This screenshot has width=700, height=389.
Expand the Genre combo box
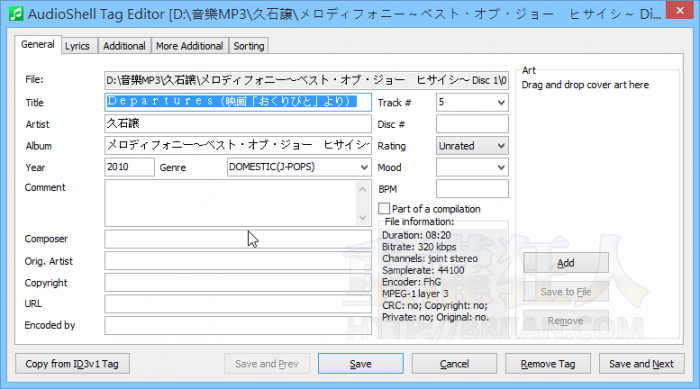pyautogui.click(x=364, y=167)
